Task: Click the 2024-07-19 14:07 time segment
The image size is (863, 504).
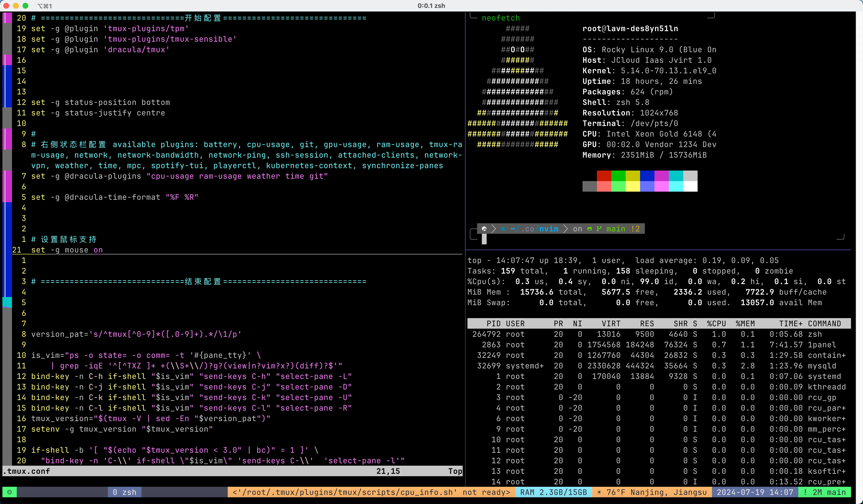Action: point(755,492)
